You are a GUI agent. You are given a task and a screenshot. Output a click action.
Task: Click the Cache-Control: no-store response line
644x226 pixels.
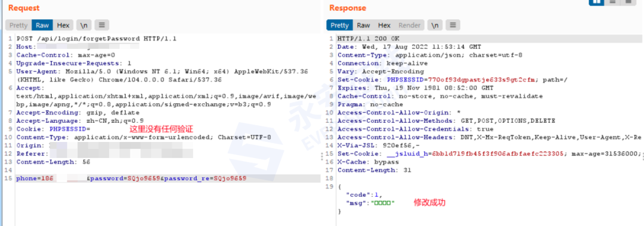(440, 96)
